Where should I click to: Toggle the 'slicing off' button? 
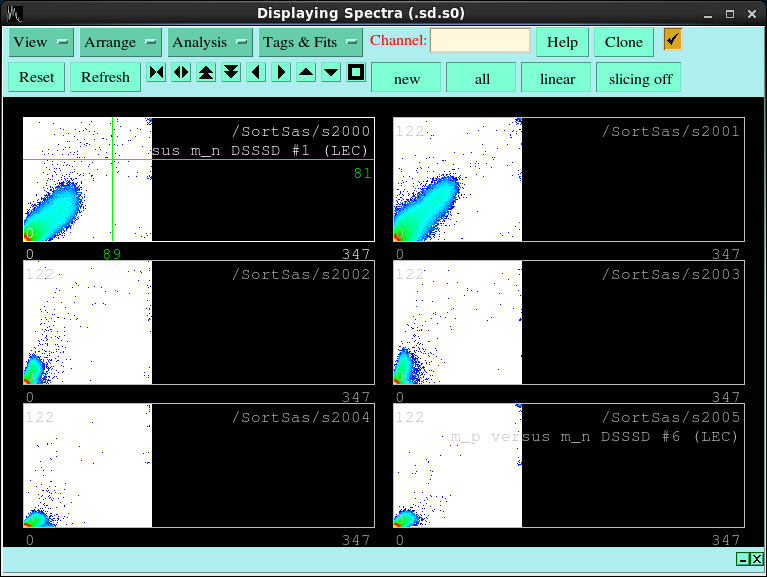point(640,78)
